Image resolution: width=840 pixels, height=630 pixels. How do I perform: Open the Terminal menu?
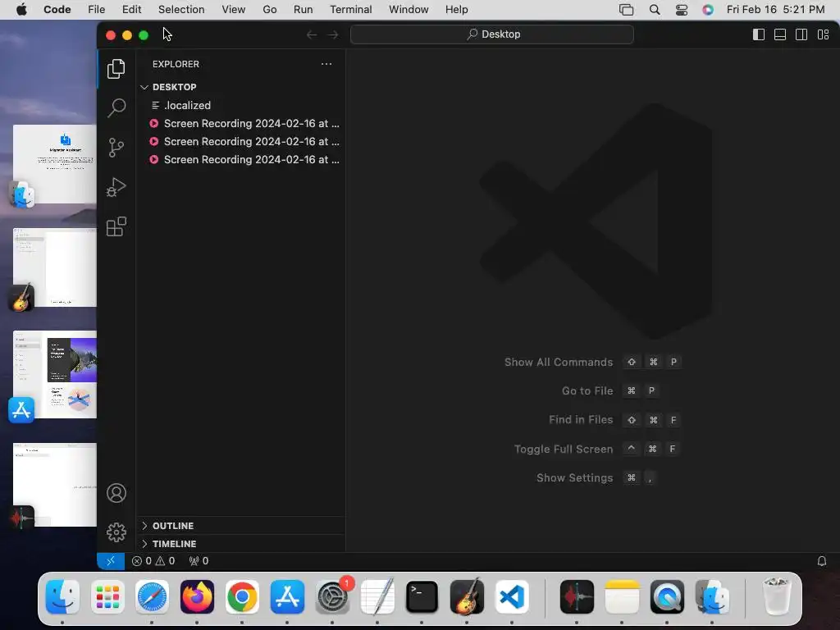[x=350, y=10]
